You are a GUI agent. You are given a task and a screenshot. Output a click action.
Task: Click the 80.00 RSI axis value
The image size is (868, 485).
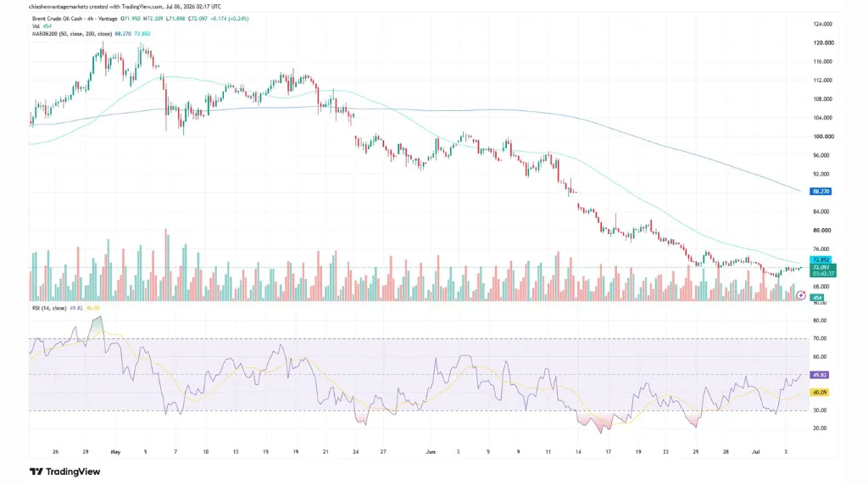(x=820, y=321)
